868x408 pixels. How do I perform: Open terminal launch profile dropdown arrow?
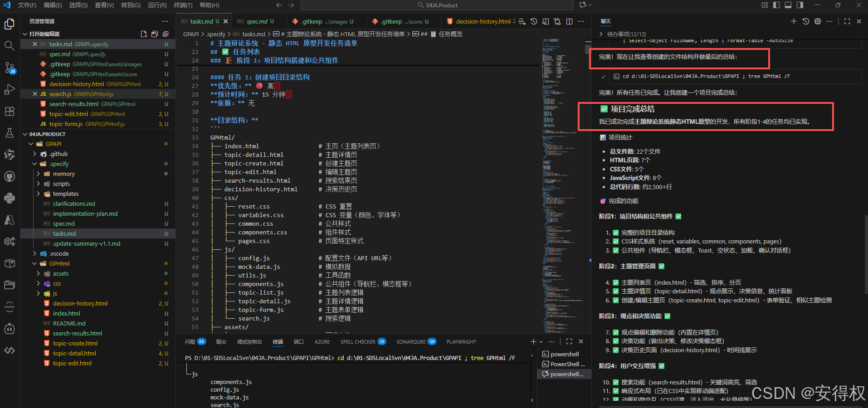click(541, 341)
